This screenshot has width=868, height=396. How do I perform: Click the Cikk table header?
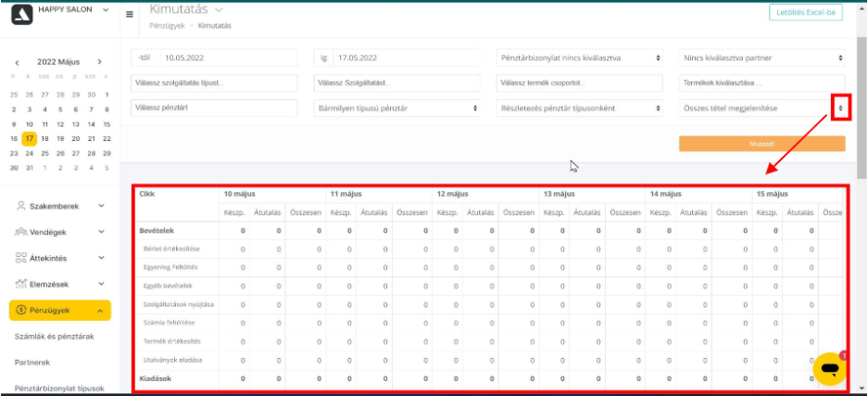(x=147, y=195)
